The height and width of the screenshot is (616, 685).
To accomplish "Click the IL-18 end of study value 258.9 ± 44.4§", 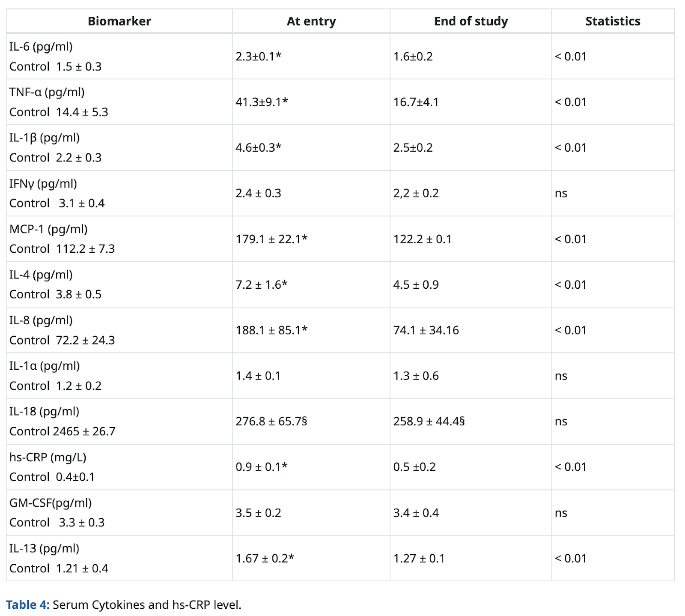I will (x=429, y=422).
